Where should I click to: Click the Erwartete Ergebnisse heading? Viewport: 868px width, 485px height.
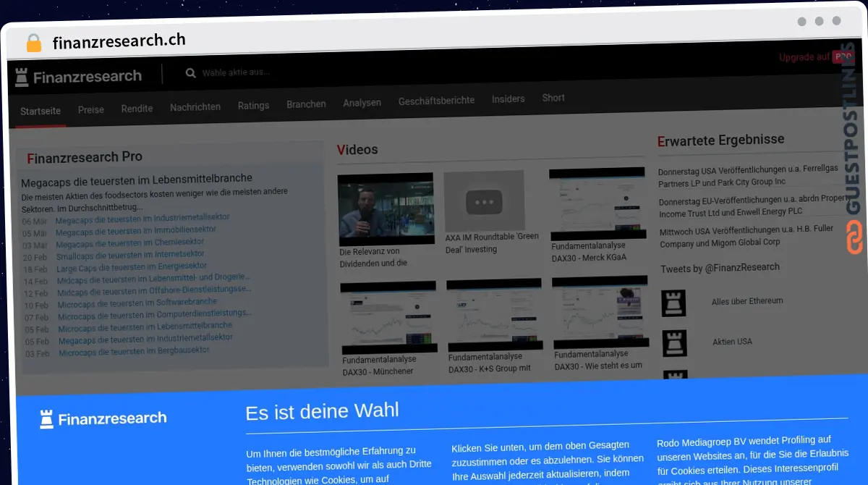pyautogui.click(x=720, y=140)
